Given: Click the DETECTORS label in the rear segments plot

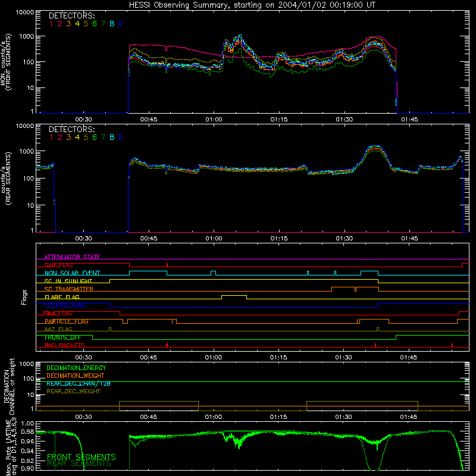Looking at the screenshot, I should (71, 129).
